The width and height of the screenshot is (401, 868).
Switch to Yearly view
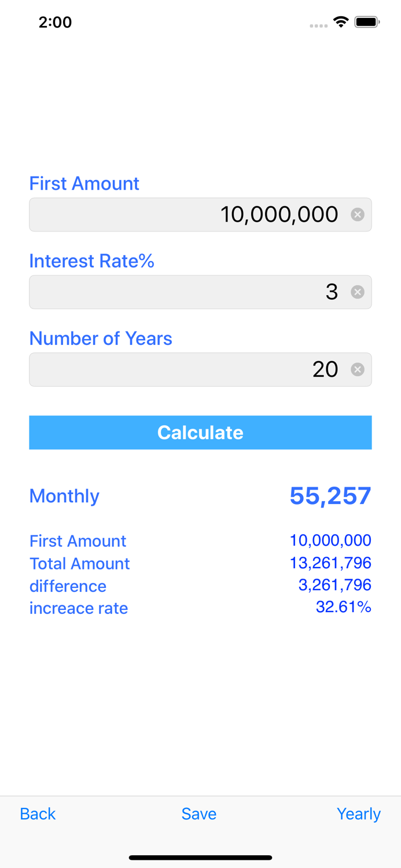359,814
